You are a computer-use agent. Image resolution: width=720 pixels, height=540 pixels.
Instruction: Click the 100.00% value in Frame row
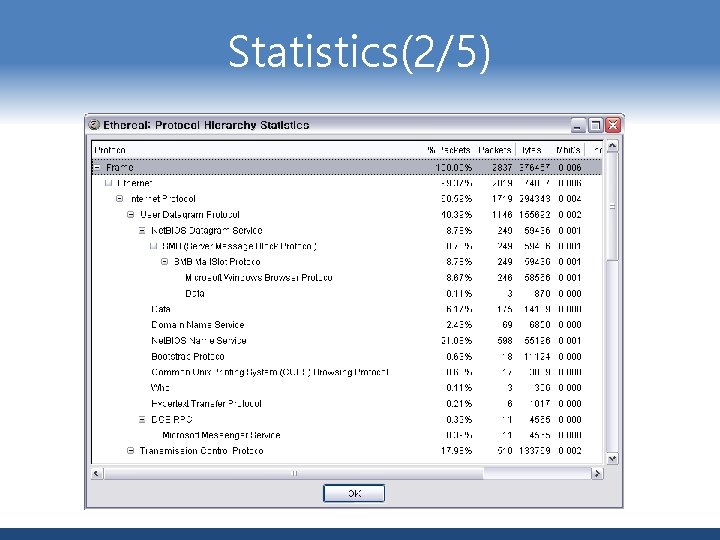pos(454,168)
